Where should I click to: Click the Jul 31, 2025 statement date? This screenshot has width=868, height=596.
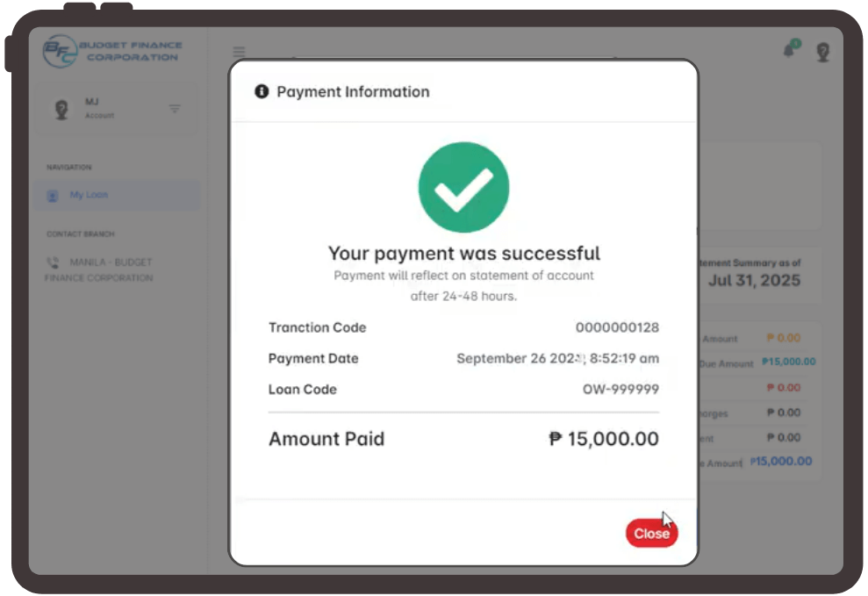coord(754,281)
